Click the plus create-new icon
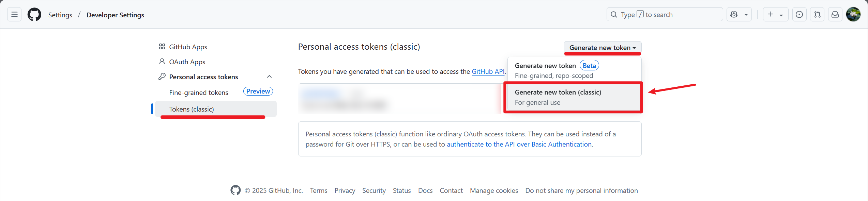 tap(770, 14)
